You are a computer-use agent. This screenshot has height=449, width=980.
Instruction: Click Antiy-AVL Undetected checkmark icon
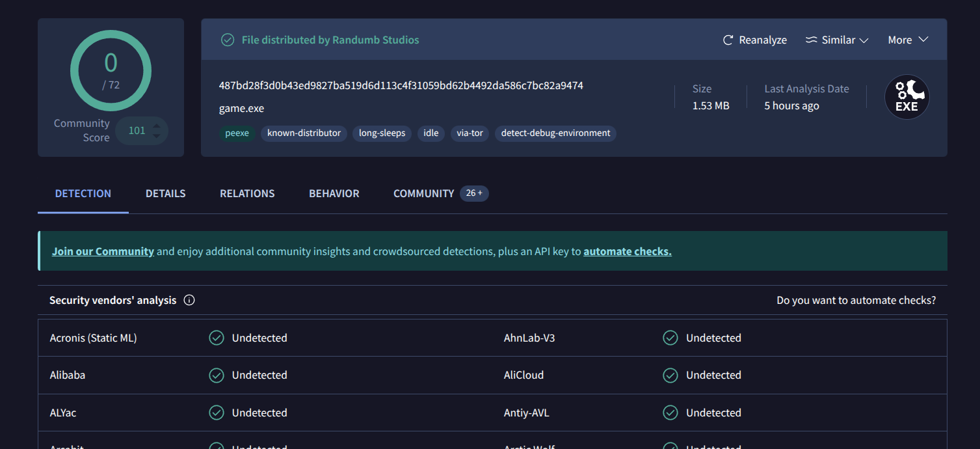point(670,413)
